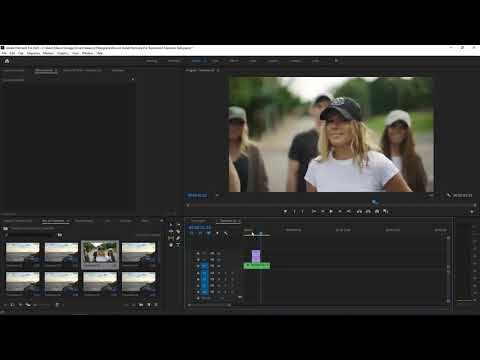The height and width of the screenshot is (360, 480).
Task: Toggle V1 track output eye icon
Action: tap(218, 266)
